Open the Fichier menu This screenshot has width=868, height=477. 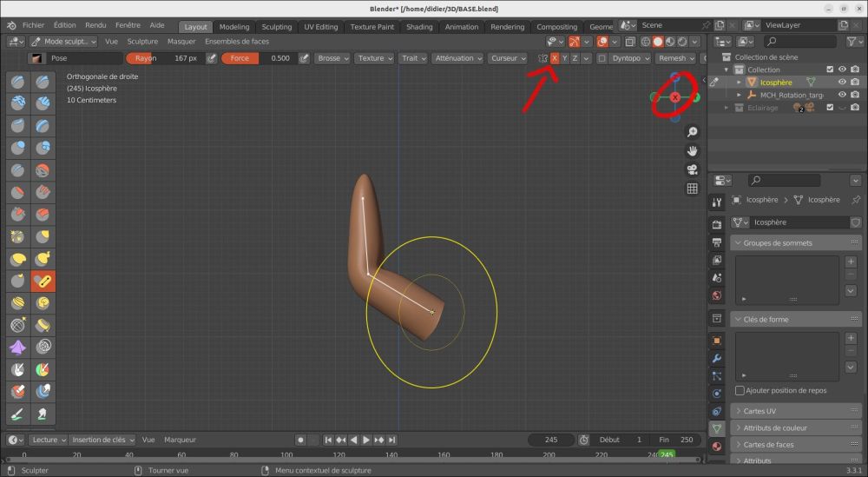(x=33, y=25)
